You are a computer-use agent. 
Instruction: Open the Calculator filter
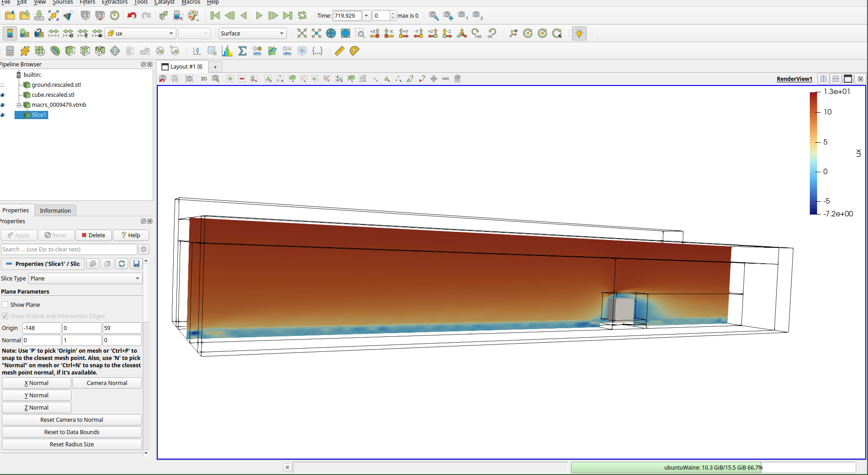point(10,51)
